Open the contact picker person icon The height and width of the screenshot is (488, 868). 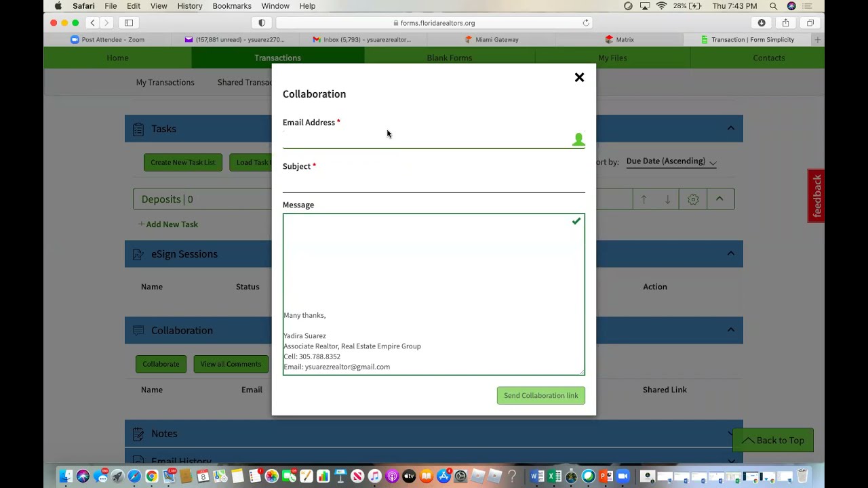click(578, 139)
